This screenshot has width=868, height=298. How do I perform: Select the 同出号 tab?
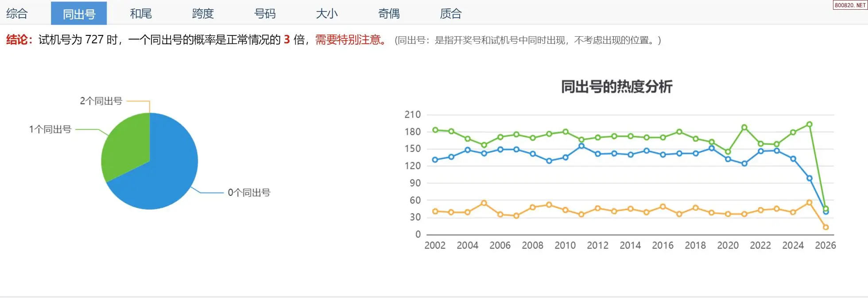[x=79, y=14]
